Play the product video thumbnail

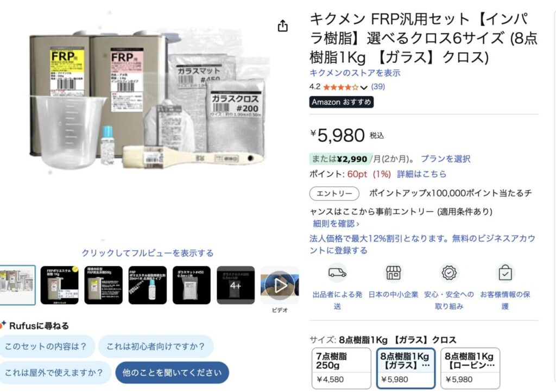(x=280, y=286)
